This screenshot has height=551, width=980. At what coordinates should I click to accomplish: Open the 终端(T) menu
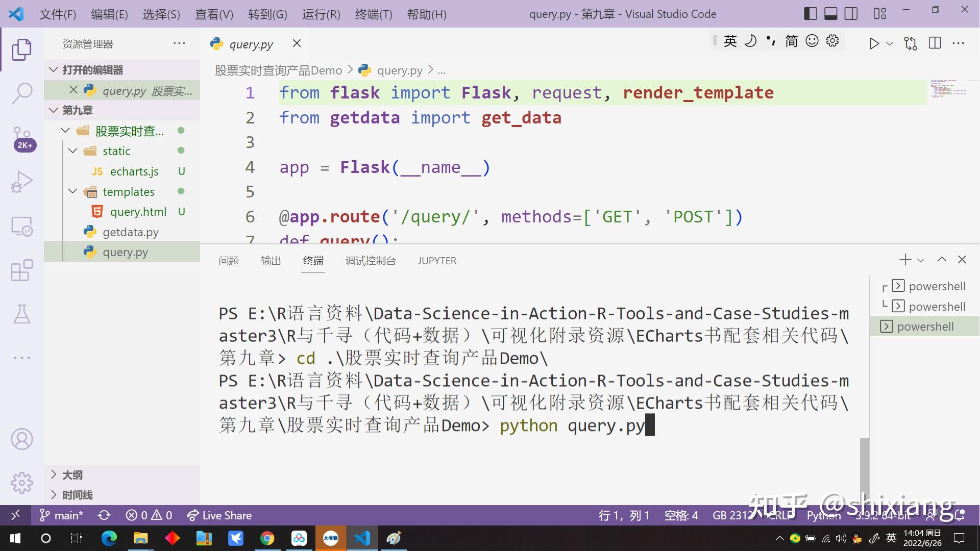[374, 14]
